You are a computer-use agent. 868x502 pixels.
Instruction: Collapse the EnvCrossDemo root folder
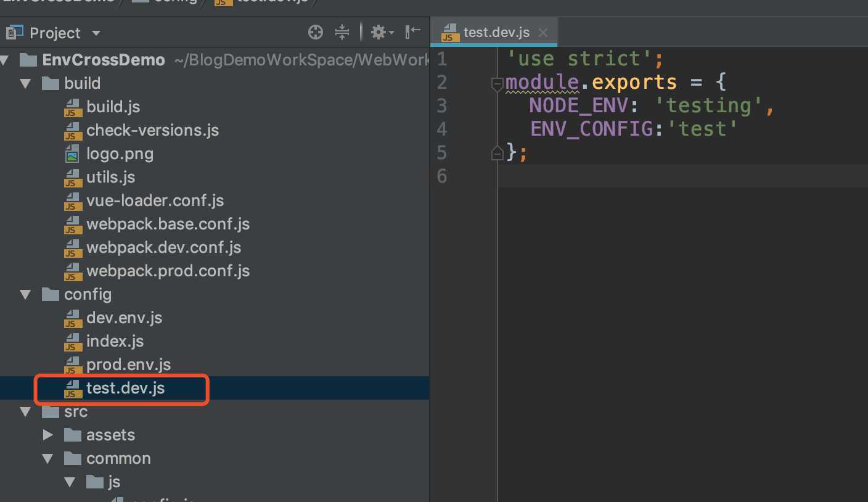(x=5, y=60)
